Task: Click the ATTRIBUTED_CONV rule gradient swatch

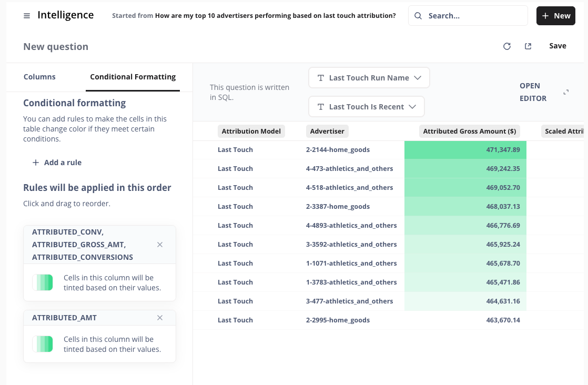Action: click(43, 282)
